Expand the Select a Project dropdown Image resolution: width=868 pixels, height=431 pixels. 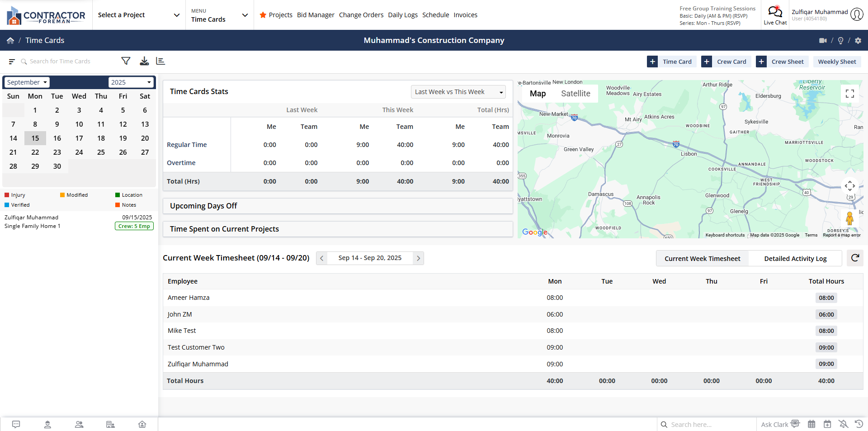click(x=138, y=15)
